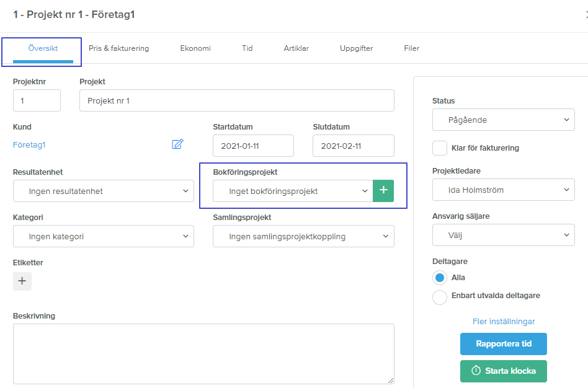
Task: Open the Status dropdown showing Pågående
Action: coord(503,120)
